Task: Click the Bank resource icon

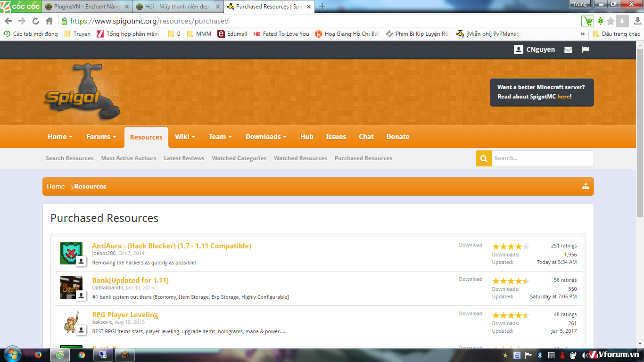Action: click(71, 288)
